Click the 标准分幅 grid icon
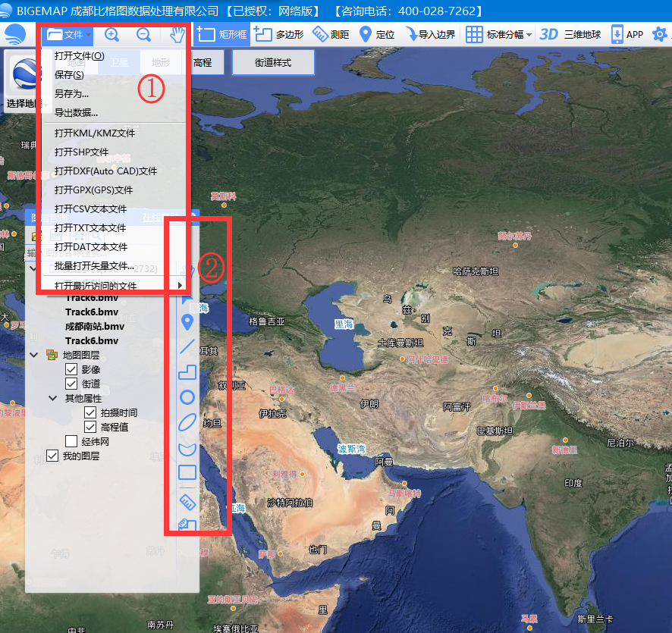 click(x=474, y=34)
